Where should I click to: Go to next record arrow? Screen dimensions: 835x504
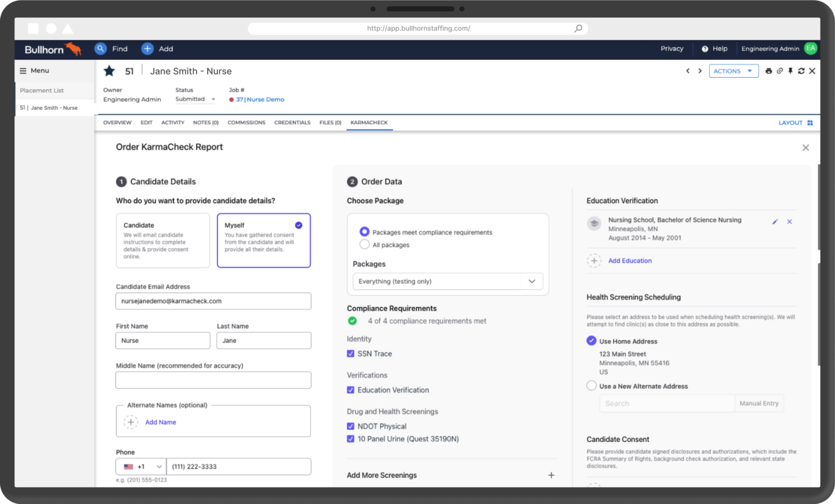tap(700, 71)
